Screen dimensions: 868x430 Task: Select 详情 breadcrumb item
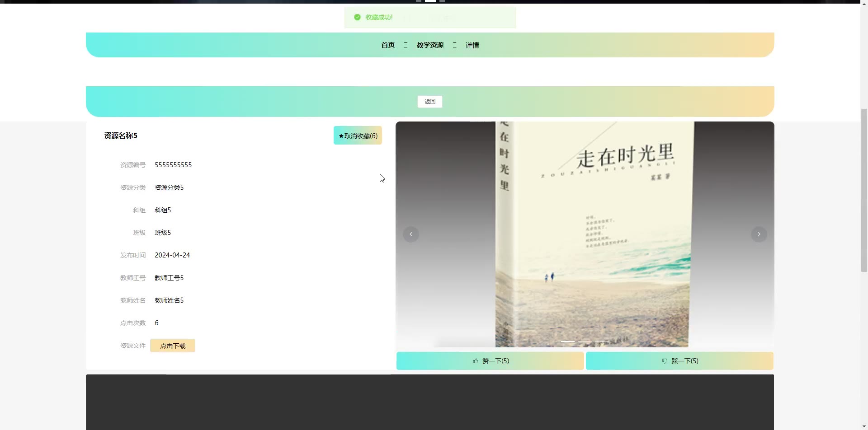click(x=472, y=45)
